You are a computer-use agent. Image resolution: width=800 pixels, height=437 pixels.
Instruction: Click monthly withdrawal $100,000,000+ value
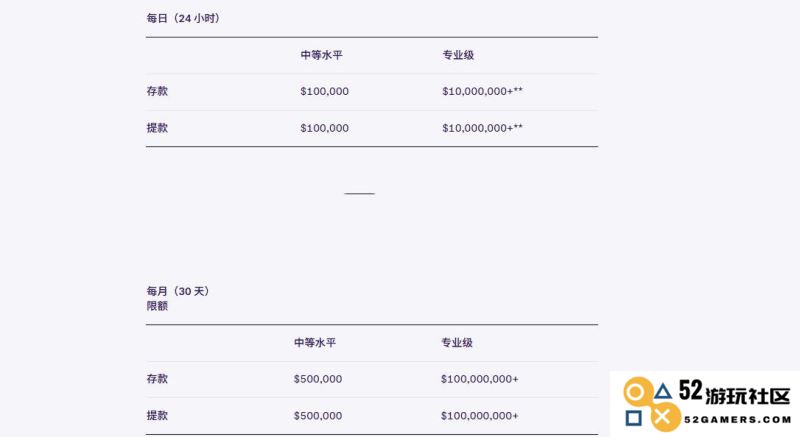(x=480, y=416)
